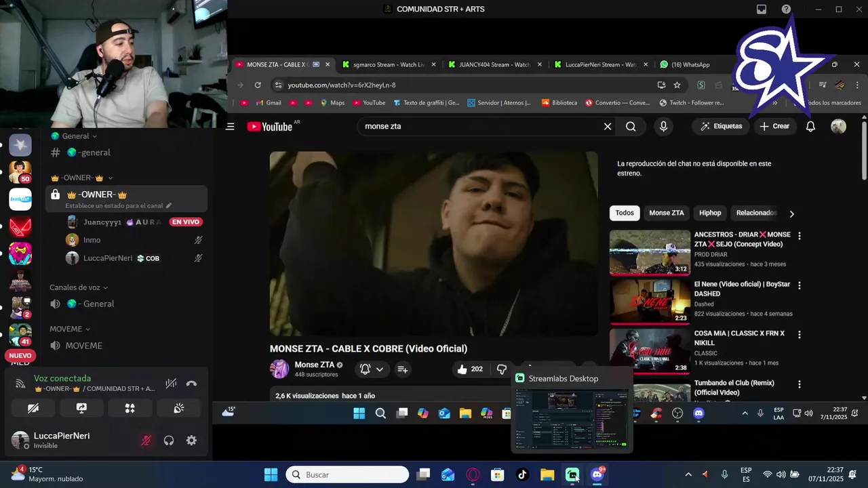Open YouTube notifications bell

(810, 126)
